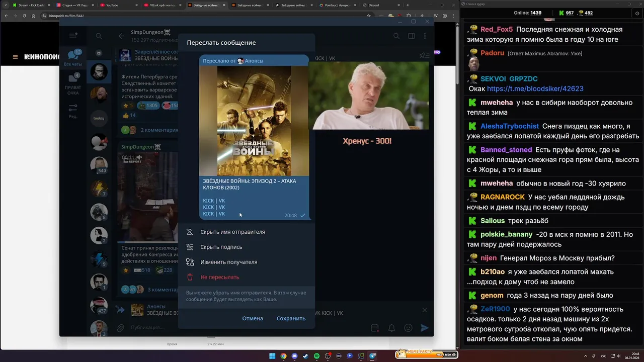Unmute video in SimpDungeon post
The image size is (644, 362).
[x=139, y=157]
